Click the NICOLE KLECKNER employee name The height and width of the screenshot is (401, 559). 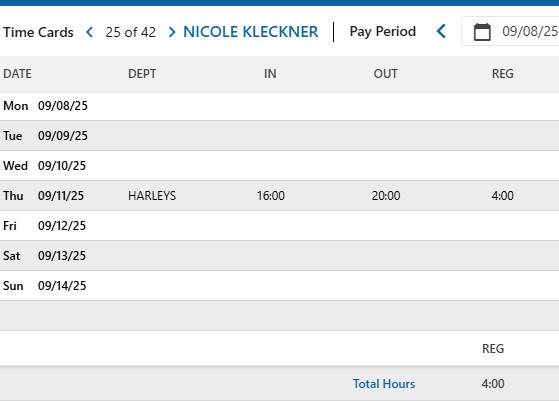251,32
